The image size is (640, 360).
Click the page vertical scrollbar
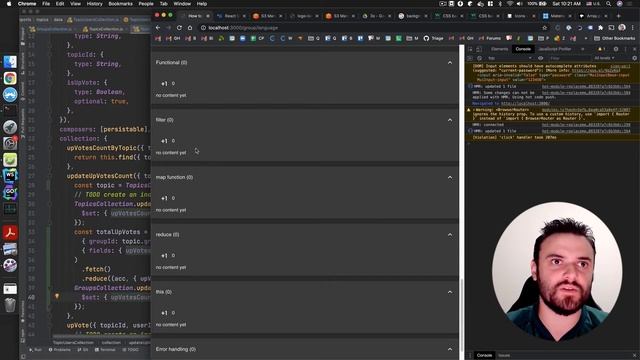pos(462,314)
